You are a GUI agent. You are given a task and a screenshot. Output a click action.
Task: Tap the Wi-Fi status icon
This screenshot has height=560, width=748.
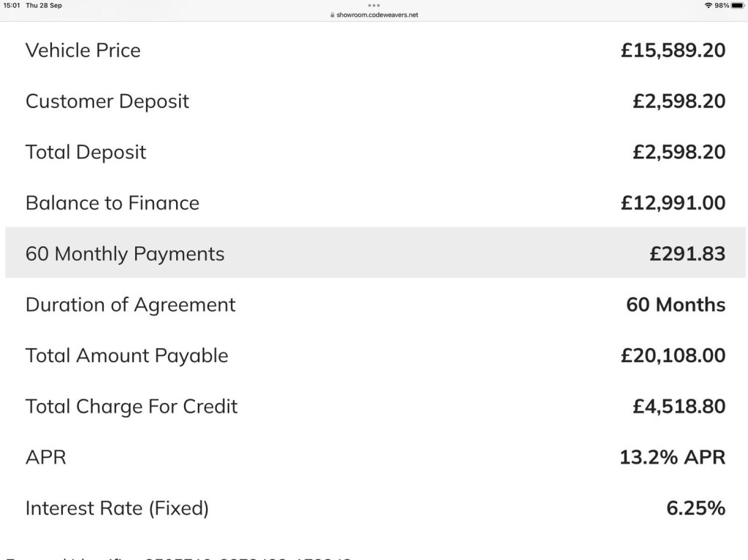tap(708, 6)
